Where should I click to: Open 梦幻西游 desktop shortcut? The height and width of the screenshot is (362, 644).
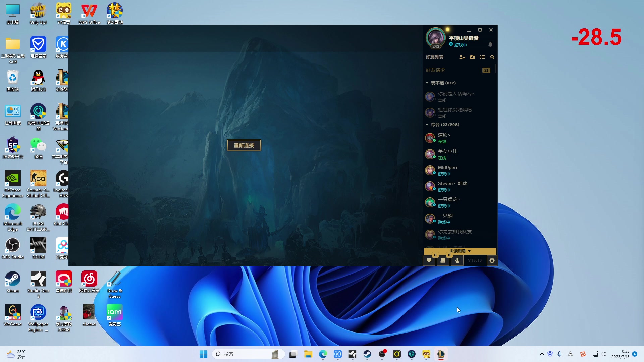coord(115,14)
